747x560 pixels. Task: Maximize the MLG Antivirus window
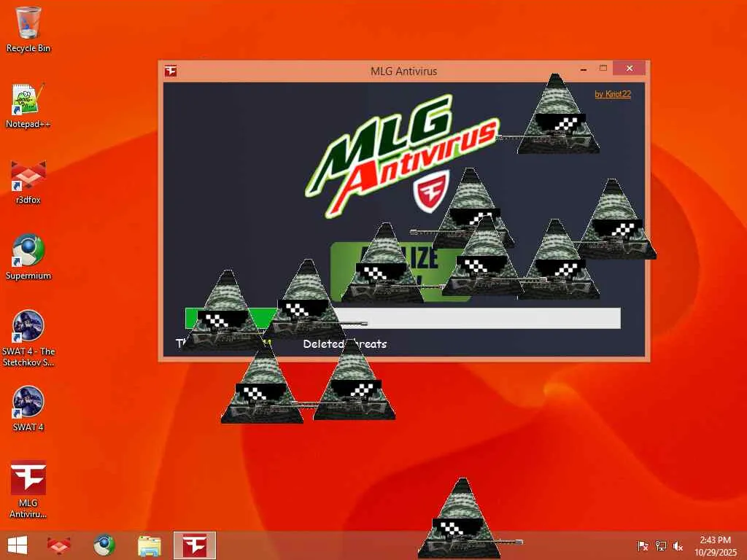point(603,69)
